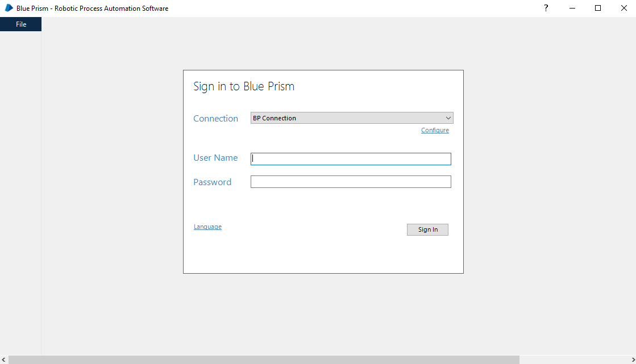Click the empty scrollbar track right of thumb
Screen dimensions: 636x364
(574, 360)
